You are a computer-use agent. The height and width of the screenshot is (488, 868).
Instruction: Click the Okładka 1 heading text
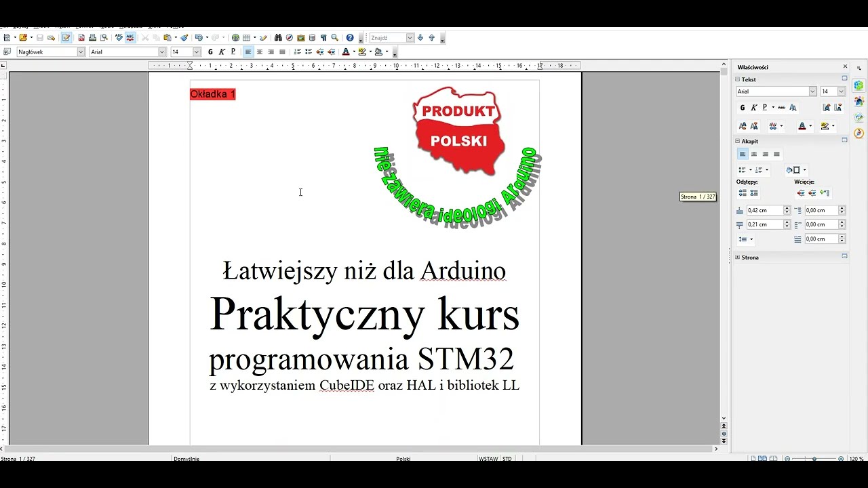pyautogui.click(x=212, y=94)
